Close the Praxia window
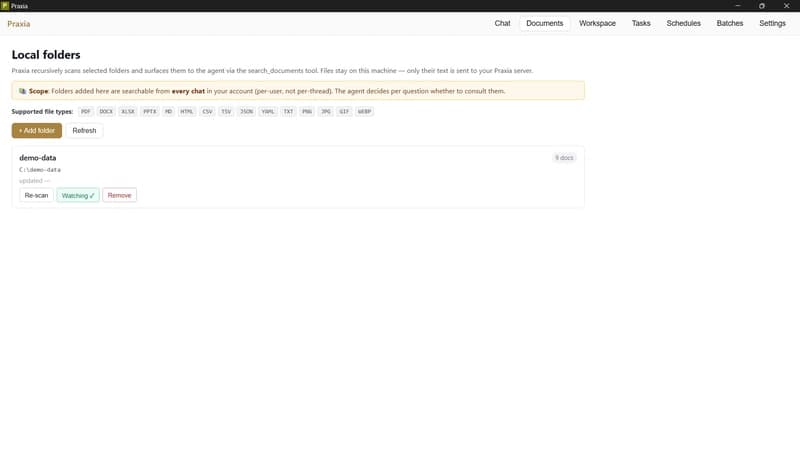 (x=786, y=6)
